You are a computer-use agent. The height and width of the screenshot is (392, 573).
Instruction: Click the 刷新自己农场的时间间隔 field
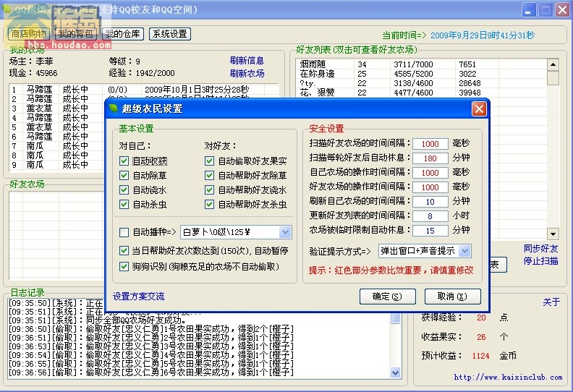click(430, 202)
